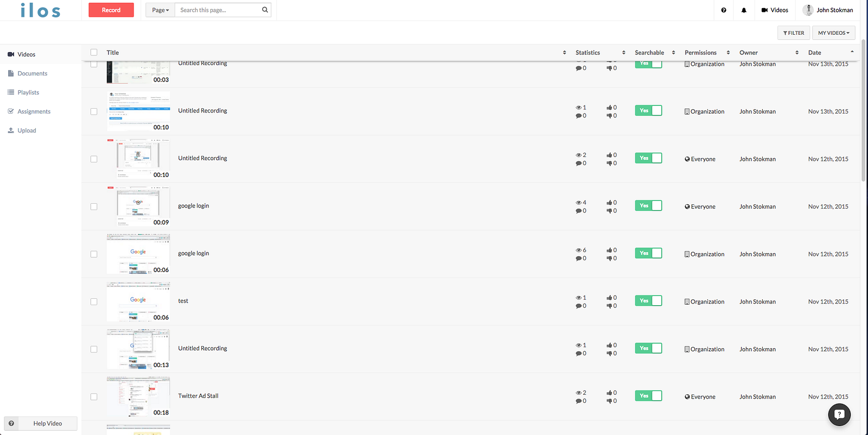Go to Documents in the sidebar
Image resolution: width=868 pixels, height=435 pixels.
32,73
